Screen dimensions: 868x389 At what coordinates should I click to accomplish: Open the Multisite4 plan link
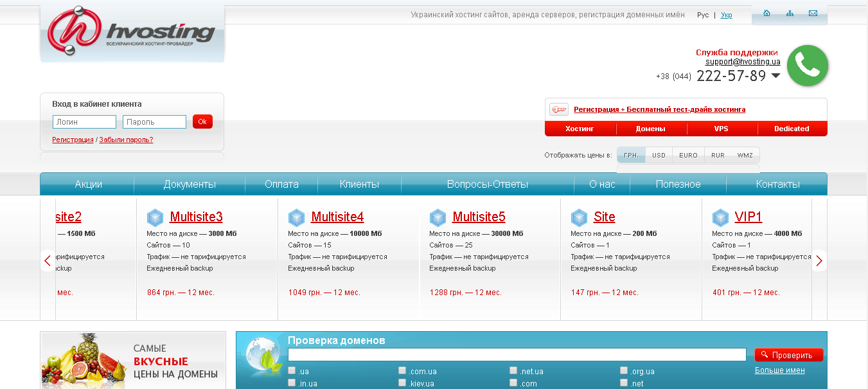tap(337, 217)
